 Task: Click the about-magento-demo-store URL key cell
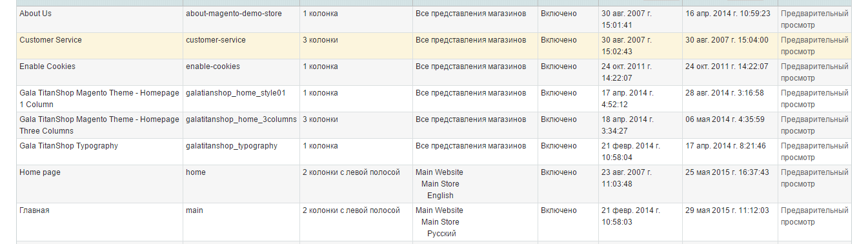(x=241, y=19)
